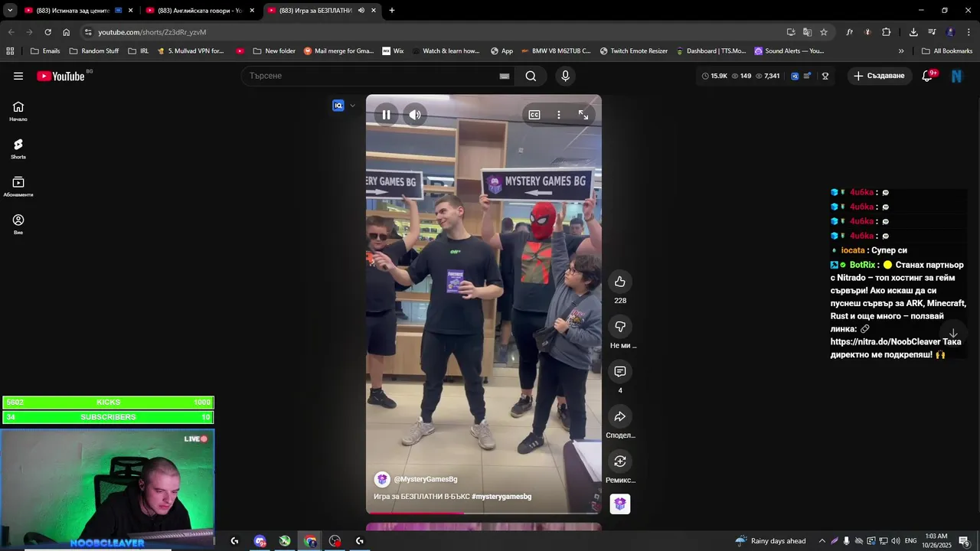Open the Shorts section in the sidebar
This screenshot has width=980, height=551.
18,149
